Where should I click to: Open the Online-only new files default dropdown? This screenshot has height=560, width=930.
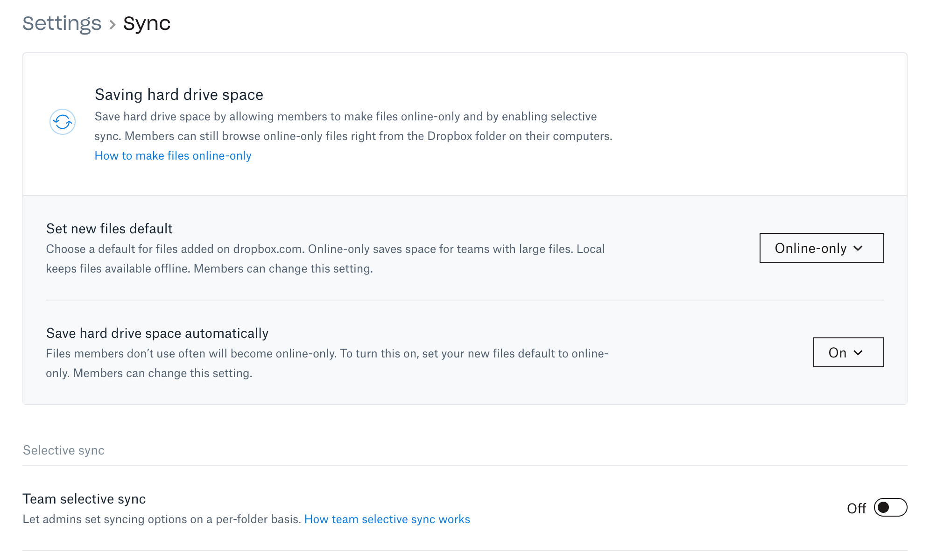click(x=821, y=248)
